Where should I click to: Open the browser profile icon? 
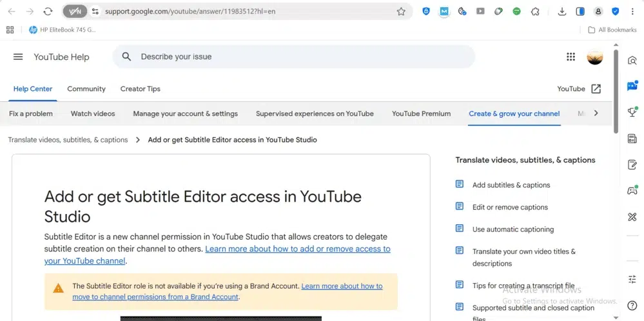pos(598,12)
